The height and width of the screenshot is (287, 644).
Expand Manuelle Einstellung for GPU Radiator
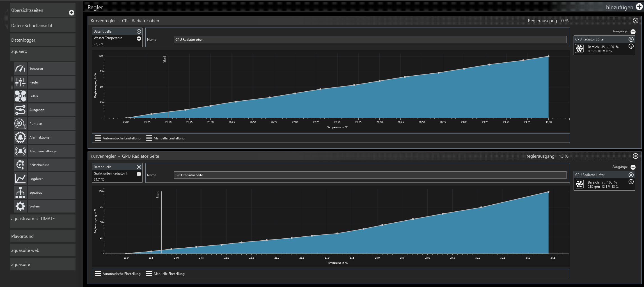166,274
